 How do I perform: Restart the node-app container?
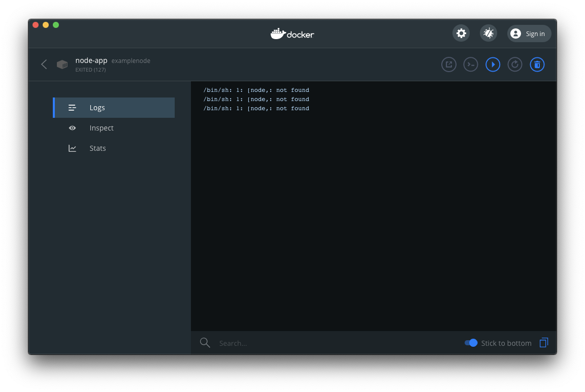pyautogui.click(x=515, y=64)
